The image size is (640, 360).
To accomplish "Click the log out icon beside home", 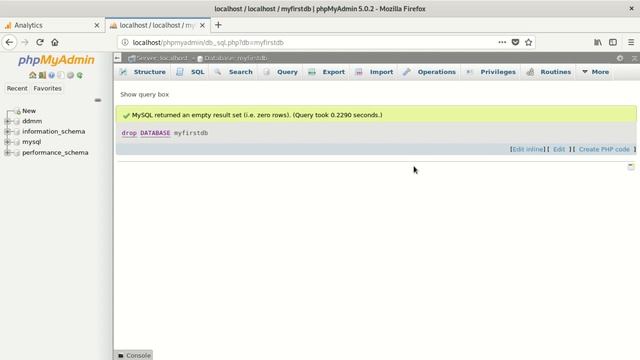I will click(x=42, y=75).
